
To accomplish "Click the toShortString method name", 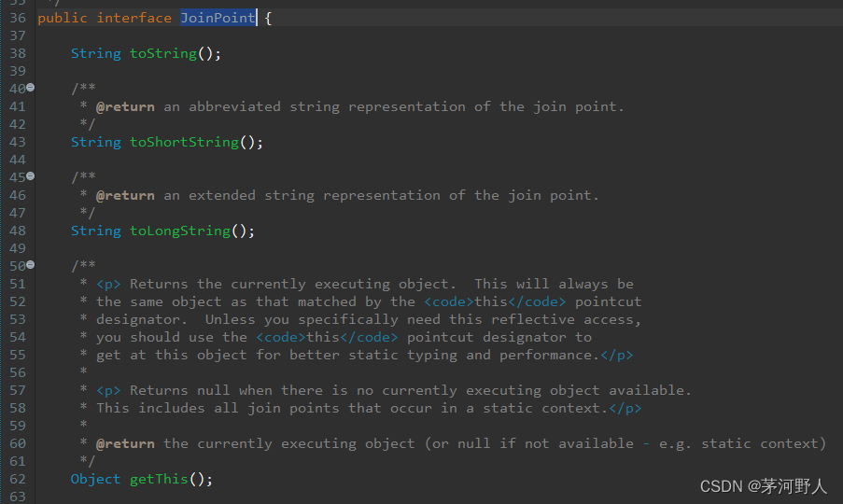I will pyautogui.click(x=185, y=142).
